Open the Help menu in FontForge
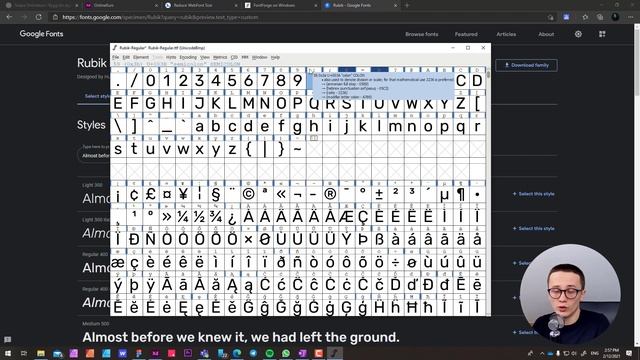The image size is (640, 360). (276, 58)
